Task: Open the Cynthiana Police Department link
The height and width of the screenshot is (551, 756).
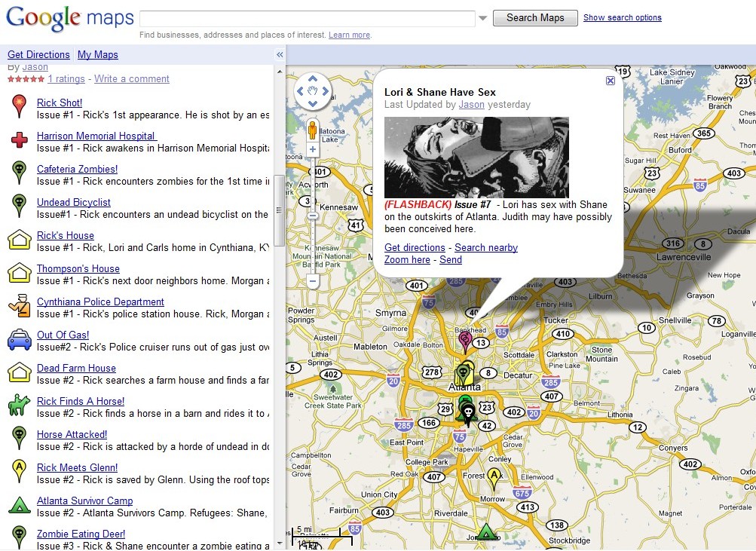Action: [100, 302]
